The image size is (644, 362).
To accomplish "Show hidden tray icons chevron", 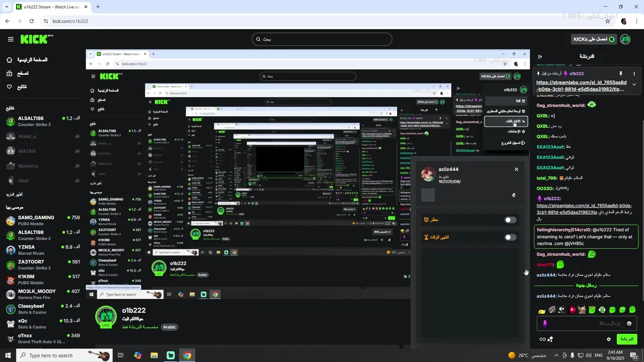I will tap(556, 355).
